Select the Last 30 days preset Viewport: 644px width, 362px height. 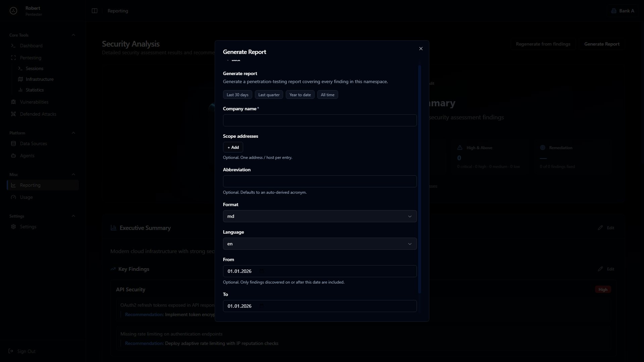[x=237, y=95]
